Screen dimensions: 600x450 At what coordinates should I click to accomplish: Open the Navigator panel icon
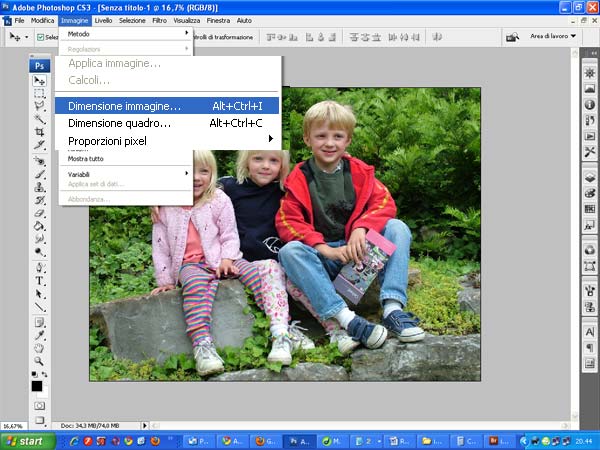point(590,73)
